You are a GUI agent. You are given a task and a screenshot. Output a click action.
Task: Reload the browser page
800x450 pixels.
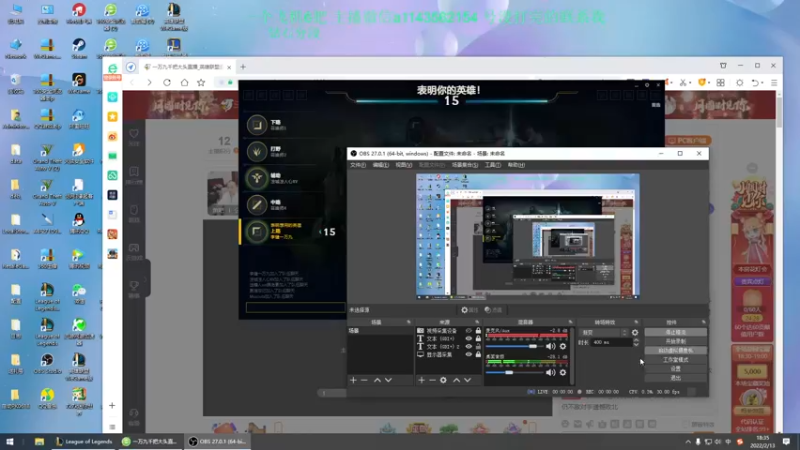167,82
